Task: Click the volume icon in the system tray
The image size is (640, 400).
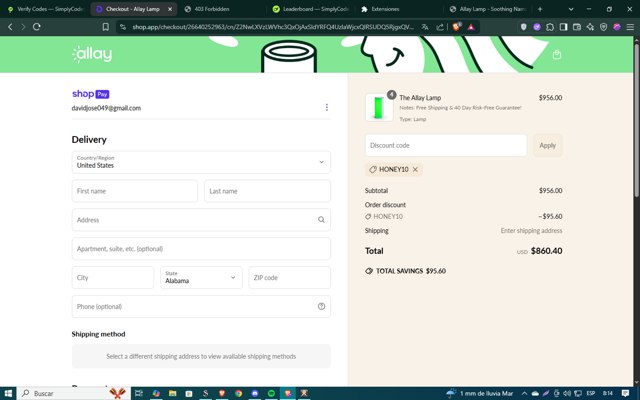Action: 567,393
